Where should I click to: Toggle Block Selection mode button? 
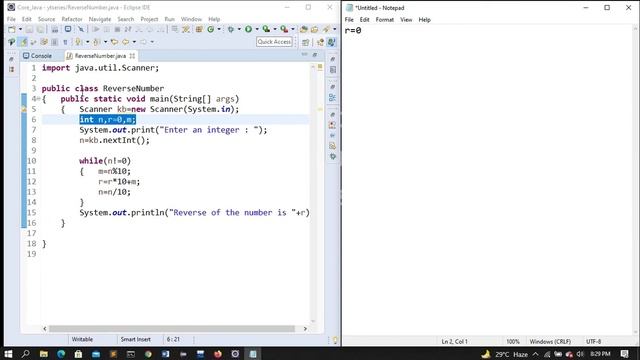point(54,42)
